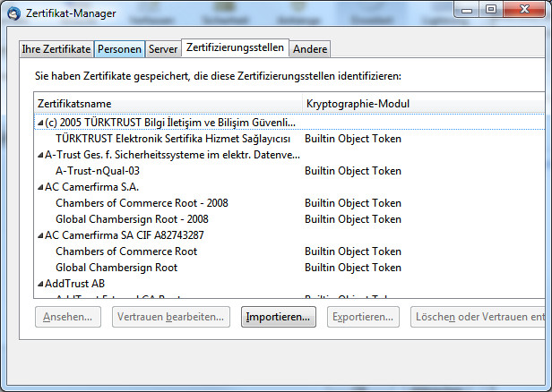Click the Exportieren... button

click(x=363, y=317)
